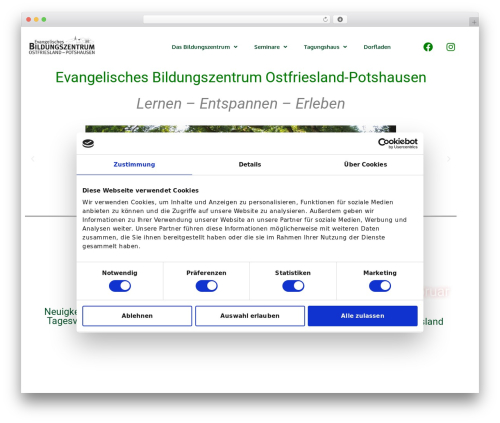This screenshot has width=500, height=423.
Task: Toggle the Marketing cookies switch
Action: click(380, 286)
